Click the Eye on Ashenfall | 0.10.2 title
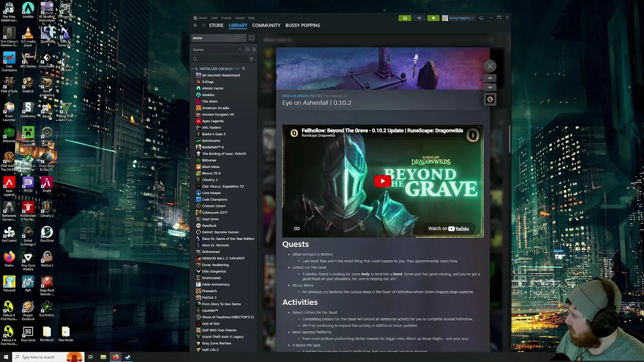The height and width of the screenshot is (362, 644). click(316, 103)
